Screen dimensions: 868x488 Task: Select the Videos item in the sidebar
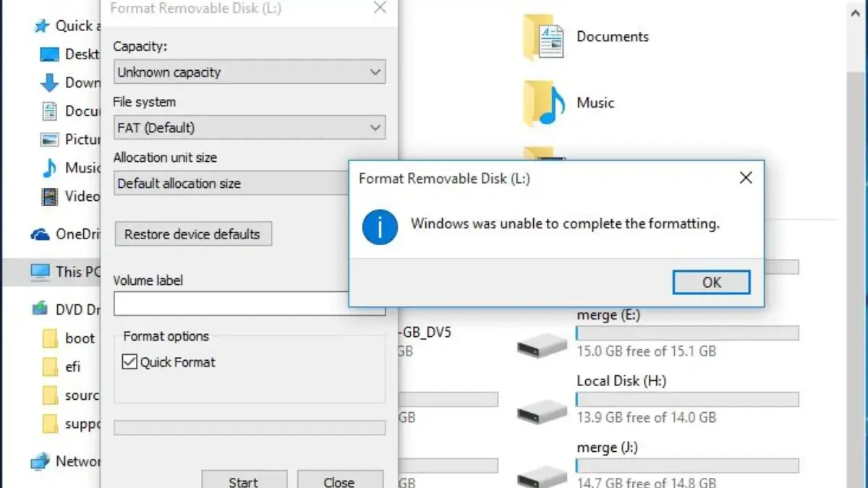(75, 197)
